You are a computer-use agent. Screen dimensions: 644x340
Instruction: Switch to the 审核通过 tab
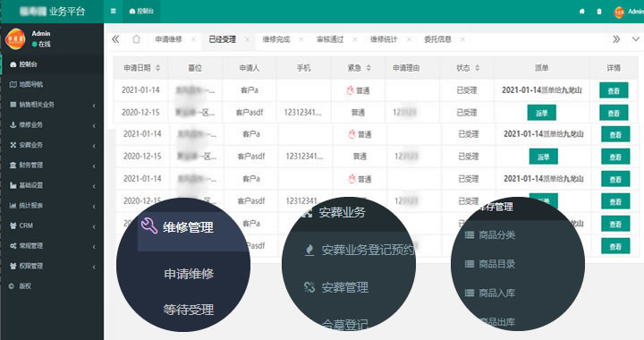pos(330,39)
